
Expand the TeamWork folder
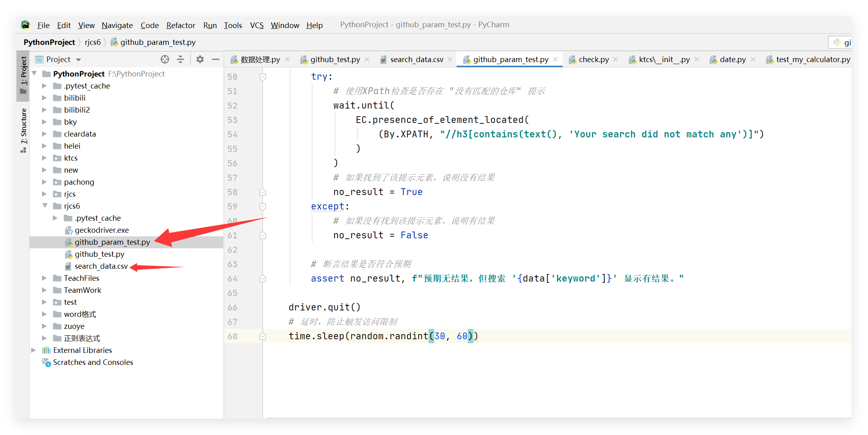click(x=44, y=290)
